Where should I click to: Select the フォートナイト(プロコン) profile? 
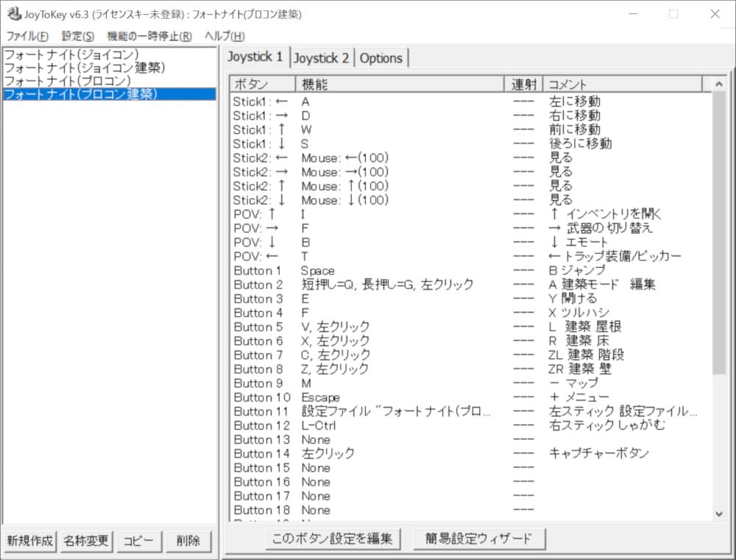(x=67, y=81)
